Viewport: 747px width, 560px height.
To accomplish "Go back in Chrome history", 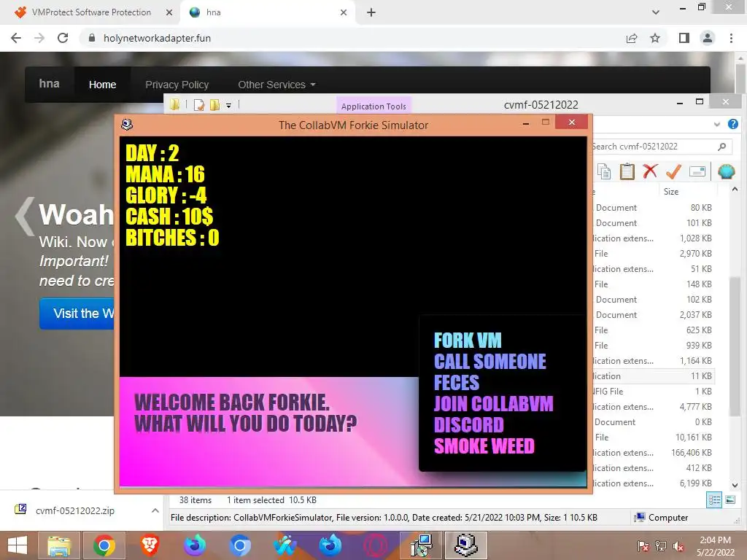I will [16, 38].
